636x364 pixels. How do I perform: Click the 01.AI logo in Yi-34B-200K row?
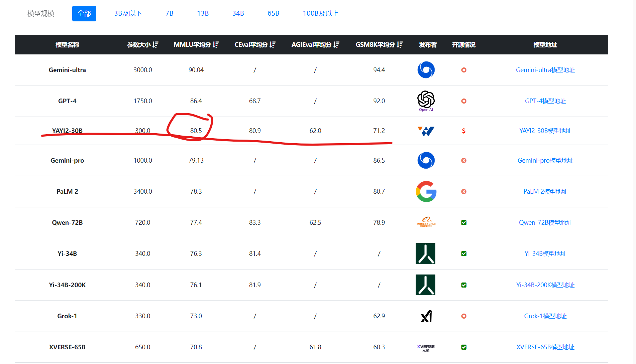click(x=425, y=285)
